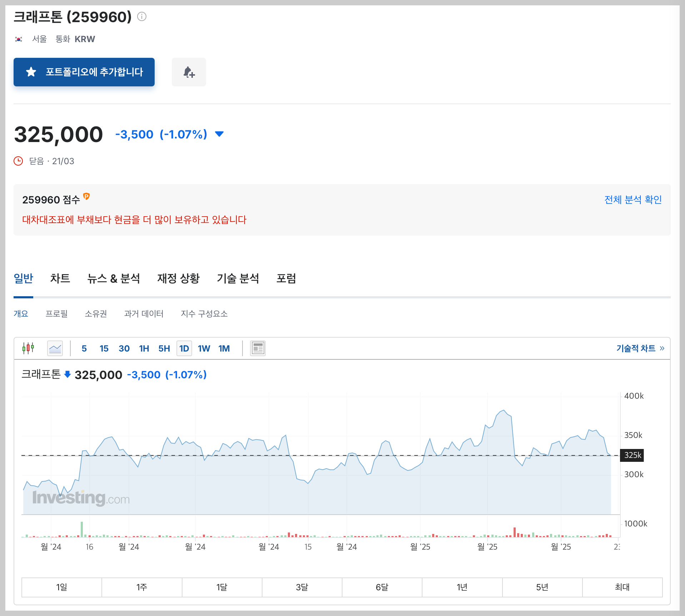Set chart interval to 1H
Image resolution: width=685 pixels, height=616 pixels.
144,349
